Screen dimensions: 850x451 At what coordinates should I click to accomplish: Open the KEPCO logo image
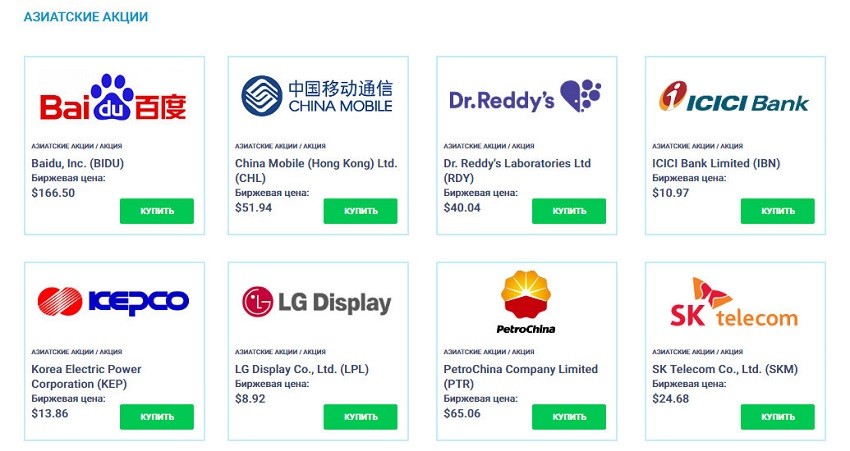coord(113,301)
